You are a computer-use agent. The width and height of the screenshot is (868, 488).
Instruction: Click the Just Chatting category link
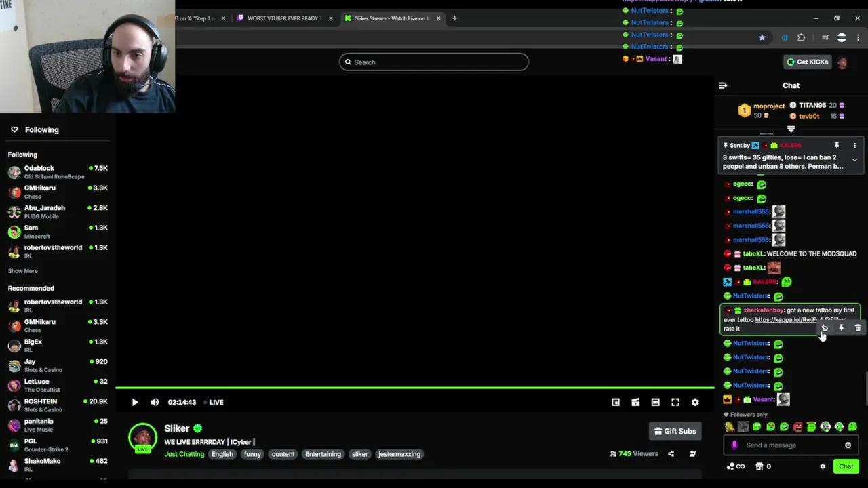tap(184, 454)
